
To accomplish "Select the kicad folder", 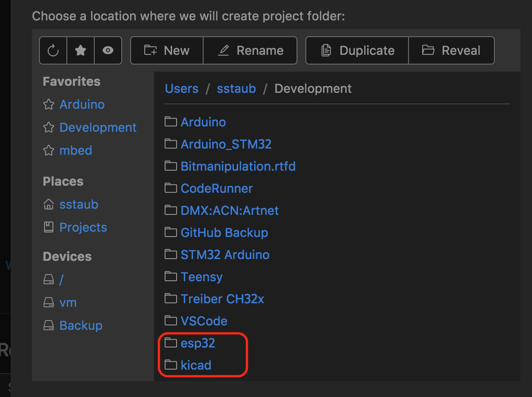I will click(x=196, y=365).
